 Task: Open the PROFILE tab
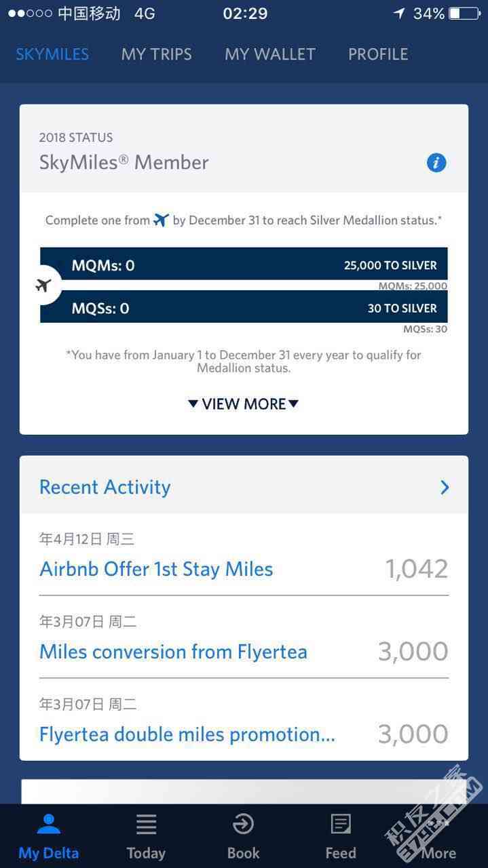pyautogui.click(x=378, y=54)
